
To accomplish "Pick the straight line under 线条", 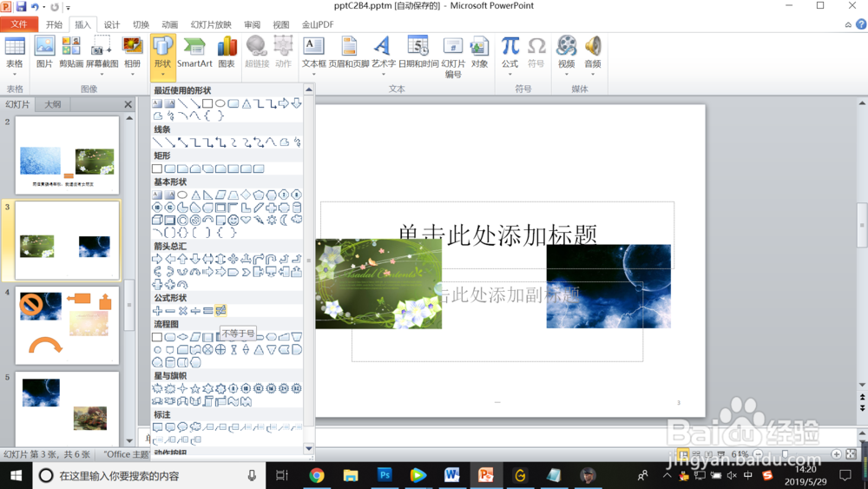I will (x=158, y=142).
